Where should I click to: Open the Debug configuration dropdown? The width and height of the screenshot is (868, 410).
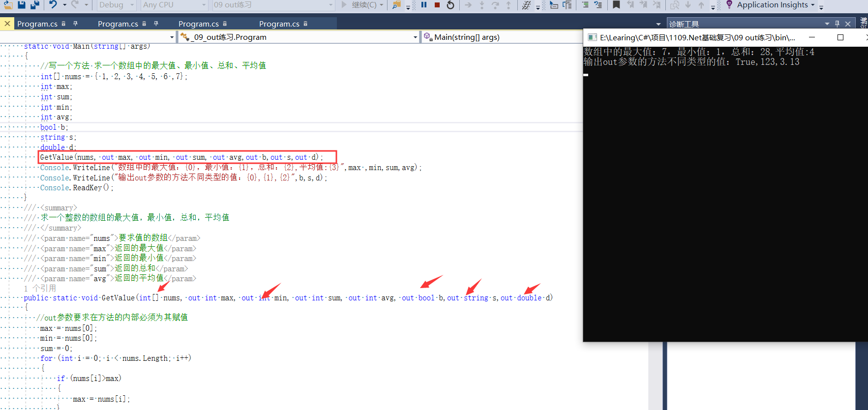(117, 5)
